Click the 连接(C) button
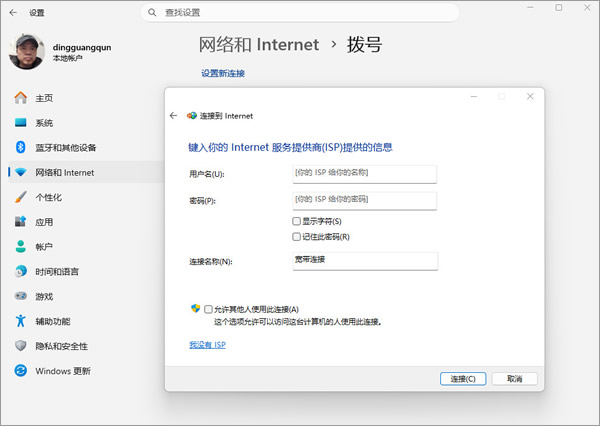Screen dimensions: 600x426 463,379
